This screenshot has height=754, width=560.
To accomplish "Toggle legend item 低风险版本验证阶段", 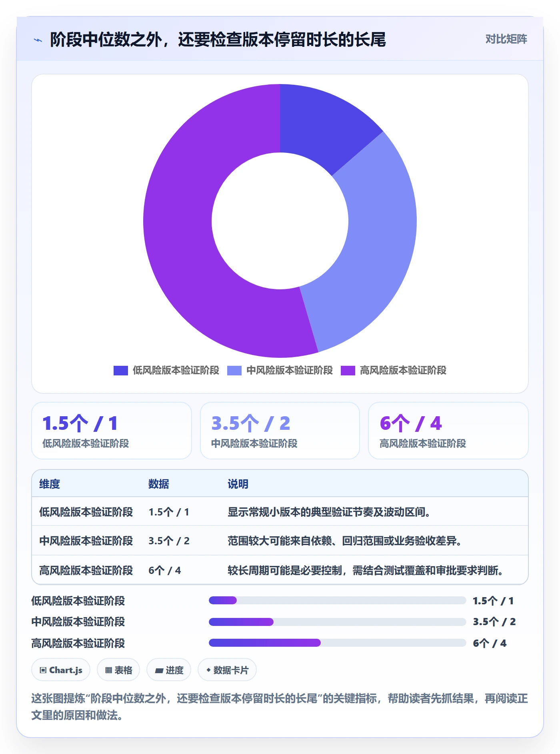I will pos(166,370).
